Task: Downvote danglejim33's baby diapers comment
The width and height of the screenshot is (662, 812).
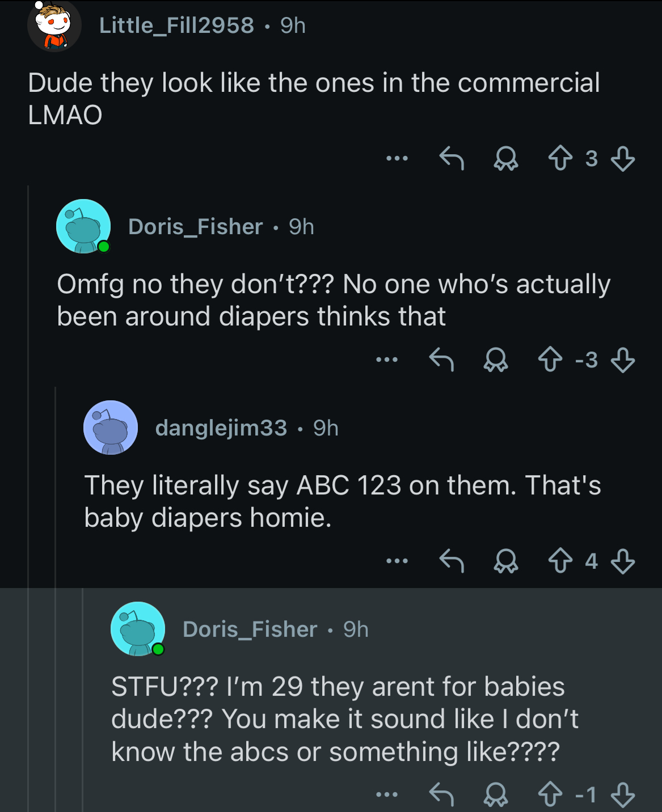Action: (x=622, y=561)
